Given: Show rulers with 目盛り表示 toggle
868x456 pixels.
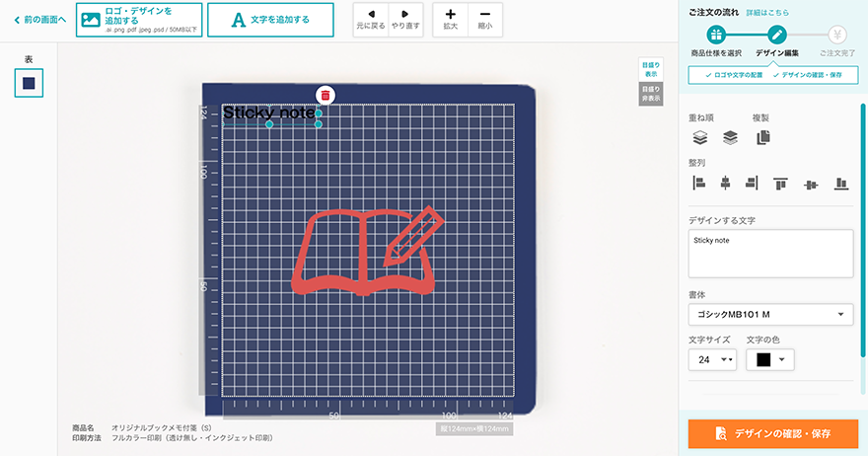Looking at the screenshot, I should (650, 69).
